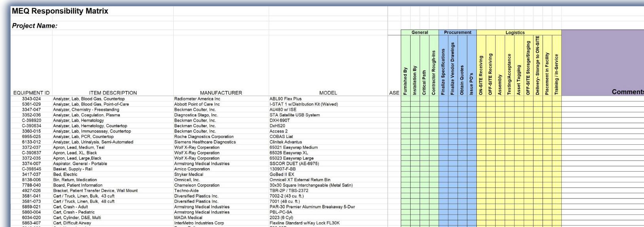Select the Bed, Electric description cell
The image size is (644, 227).
coord(65,174)
